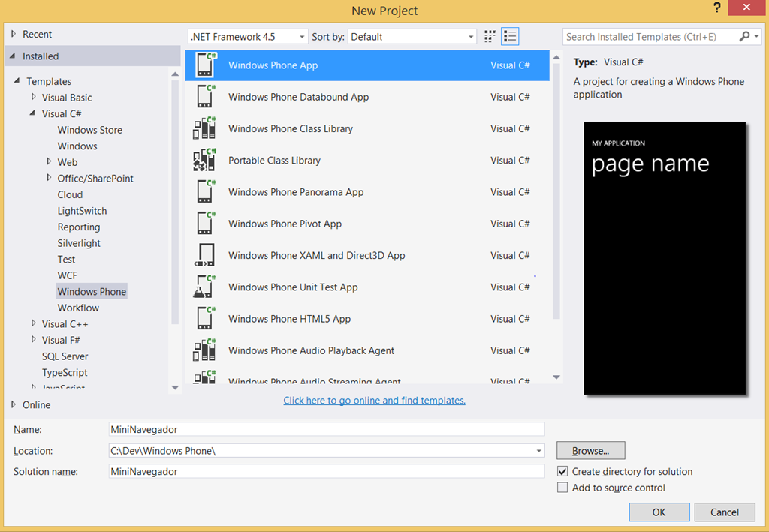Expand the Visual F# node

coord(33,339)
